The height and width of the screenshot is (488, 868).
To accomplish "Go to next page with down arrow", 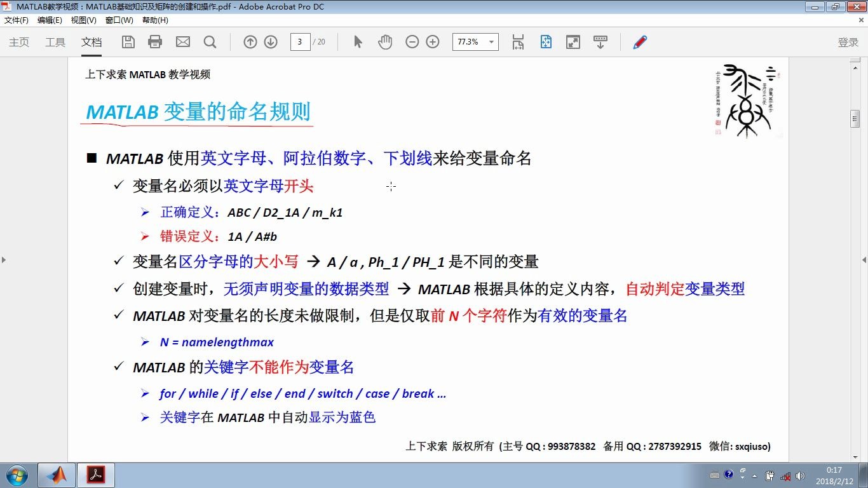I will point(269,41).
